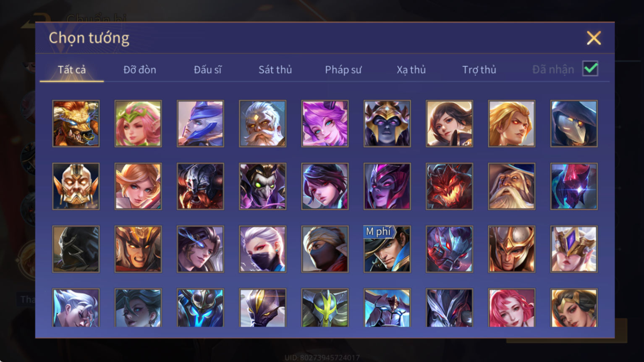This screenshot has width=644, height=362.
Task: Choose the hero tagged 'M phí'
Action: [x=387, y=249]
